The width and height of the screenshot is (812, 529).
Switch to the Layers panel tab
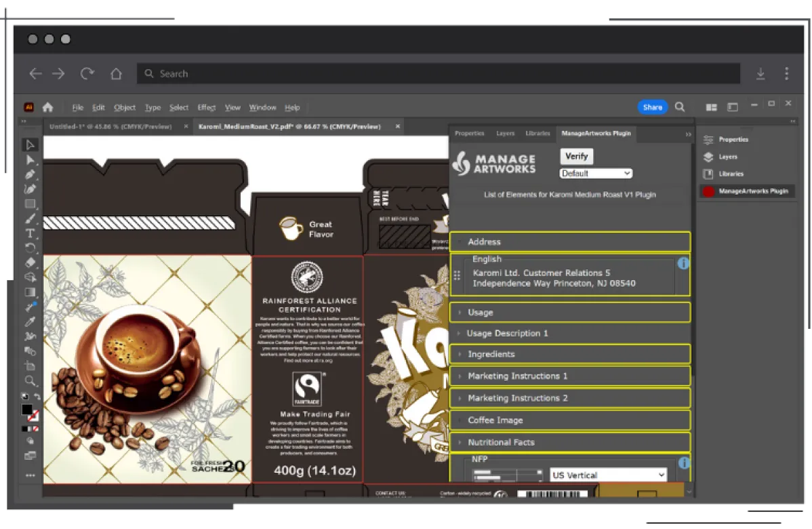506,133
